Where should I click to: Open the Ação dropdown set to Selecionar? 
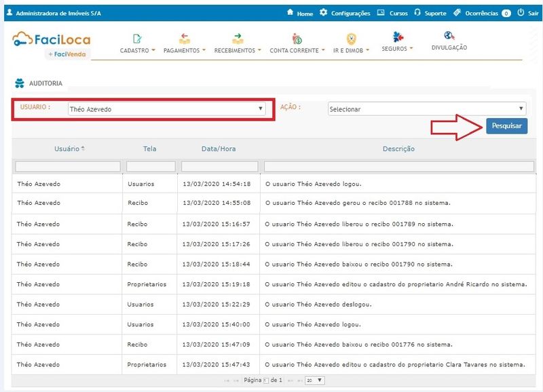tap(426, 109)
